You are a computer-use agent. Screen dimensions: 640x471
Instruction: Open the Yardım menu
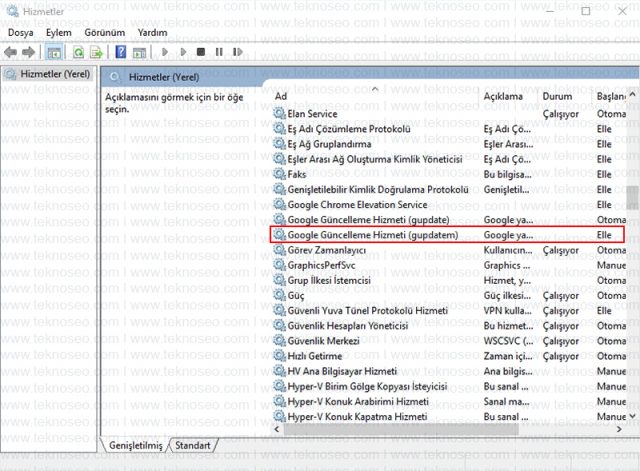152,33
